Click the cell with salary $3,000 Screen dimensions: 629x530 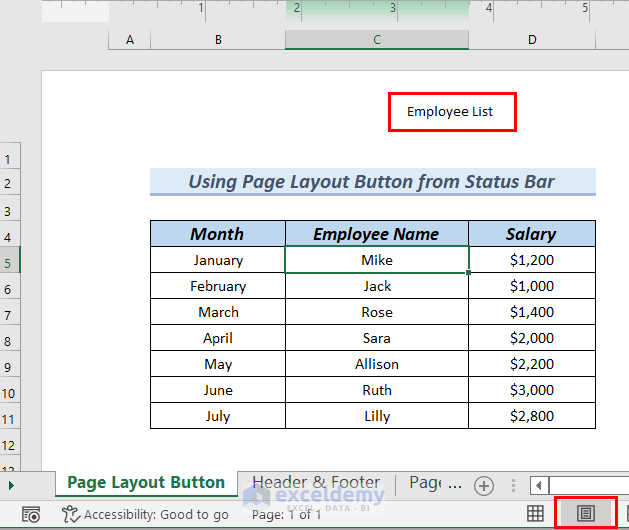coord(531,390)
